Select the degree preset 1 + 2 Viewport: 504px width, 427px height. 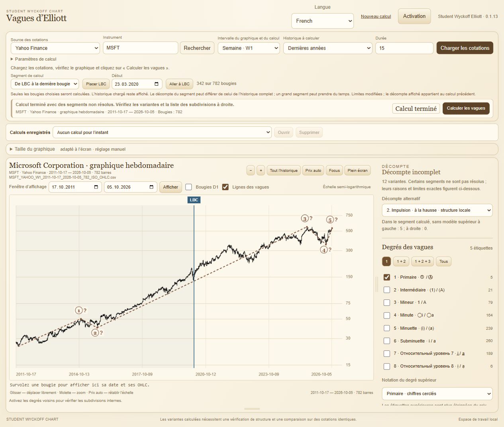[401, 262]
